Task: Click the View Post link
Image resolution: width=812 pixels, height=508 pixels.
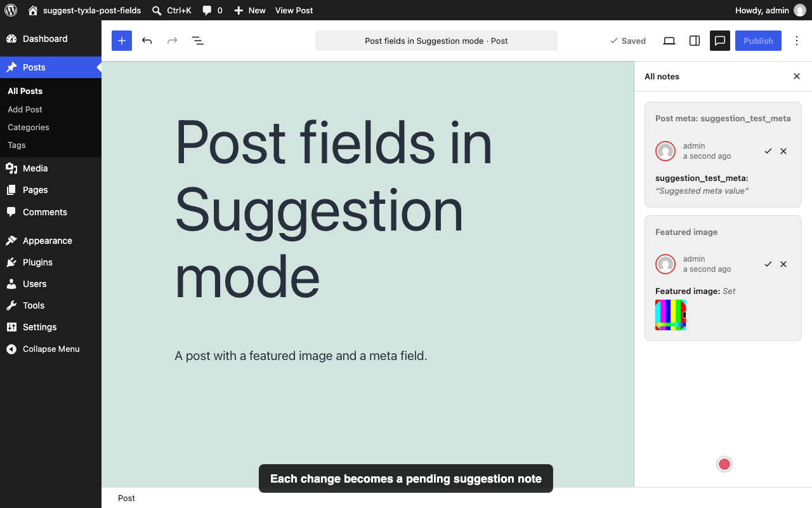Action: (294, 10)
